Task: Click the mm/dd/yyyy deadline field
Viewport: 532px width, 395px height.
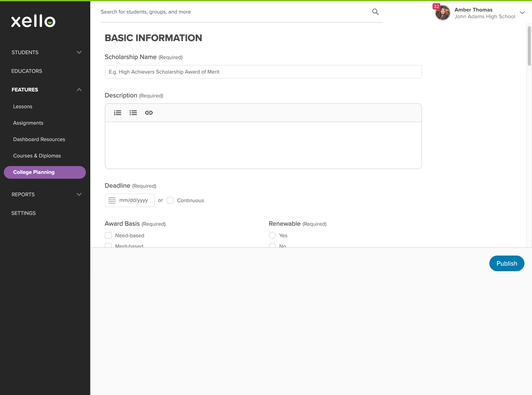Action: pyautogui.click(x=129, y=200)
